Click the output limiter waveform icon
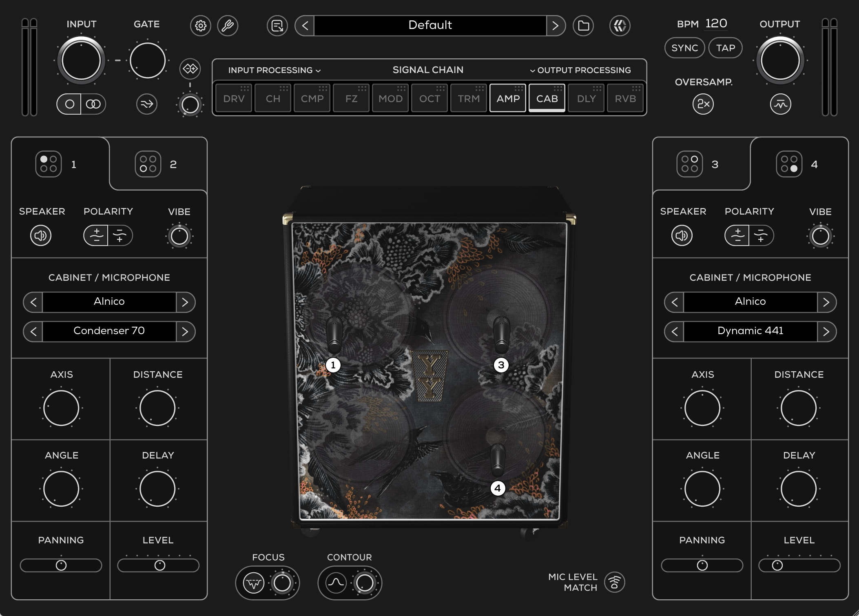 tap(780, 104)
